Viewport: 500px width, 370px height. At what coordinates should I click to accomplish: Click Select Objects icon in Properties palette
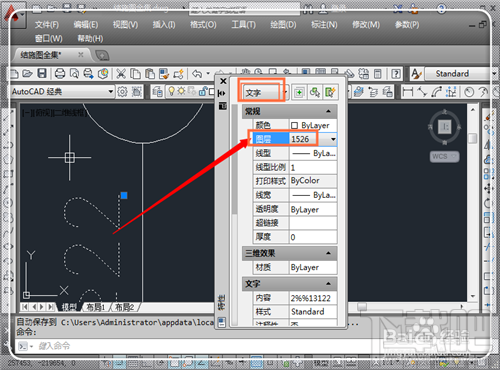(314, 92)
